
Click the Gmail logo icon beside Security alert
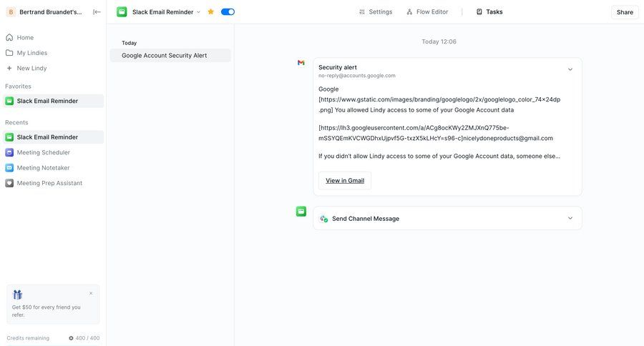point(301,63)
